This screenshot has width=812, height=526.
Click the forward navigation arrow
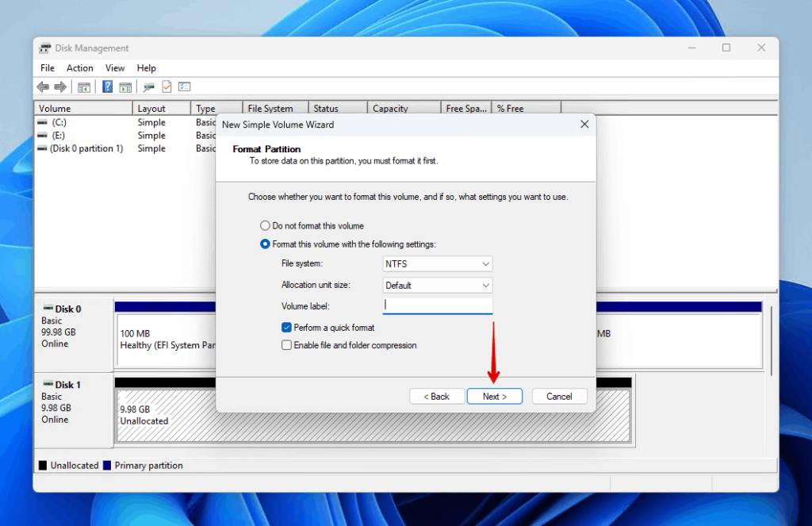(x=60, y=86)
